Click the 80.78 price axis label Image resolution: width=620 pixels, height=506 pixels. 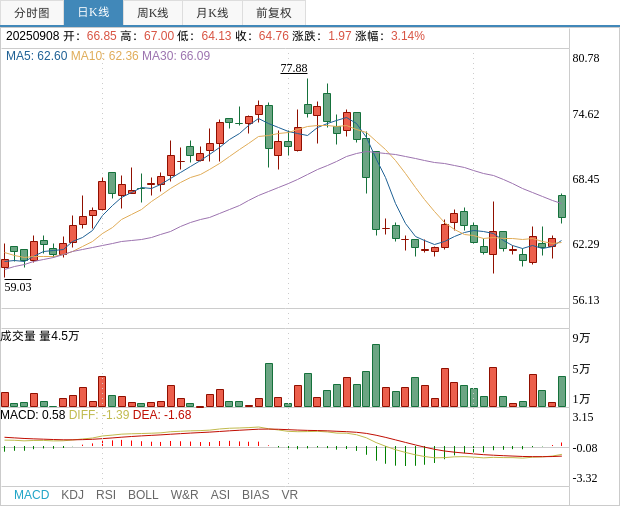[586, 58]
